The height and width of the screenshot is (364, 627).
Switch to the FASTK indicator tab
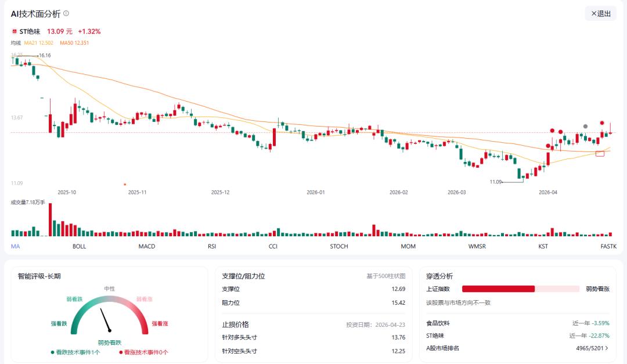pos(608,247)
